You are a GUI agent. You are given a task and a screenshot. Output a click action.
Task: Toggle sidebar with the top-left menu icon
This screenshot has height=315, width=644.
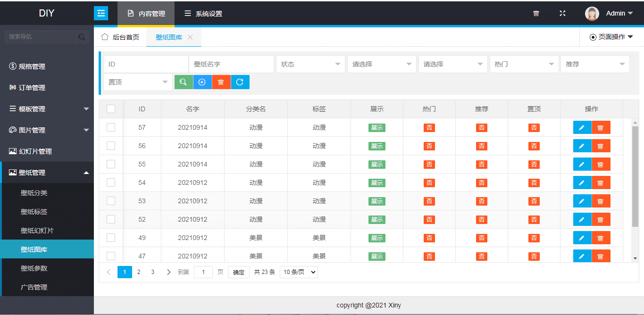pos(101,14)
